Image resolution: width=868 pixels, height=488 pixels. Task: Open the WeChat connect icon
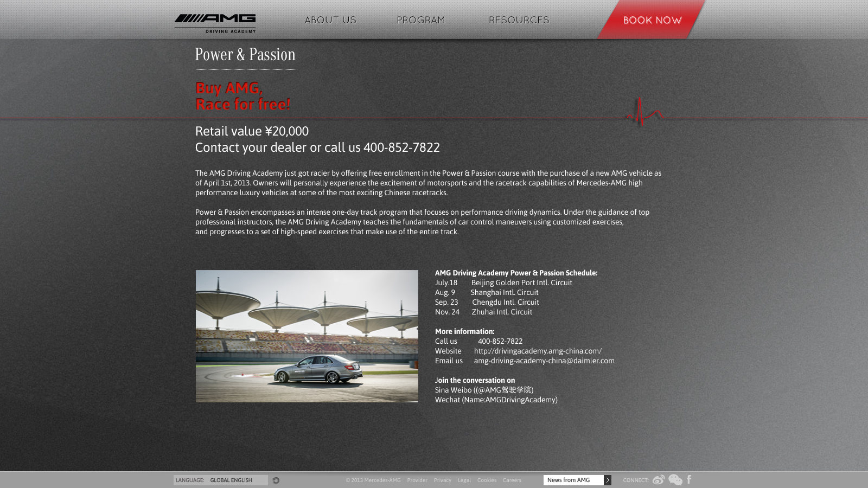[x=675, y=480]
